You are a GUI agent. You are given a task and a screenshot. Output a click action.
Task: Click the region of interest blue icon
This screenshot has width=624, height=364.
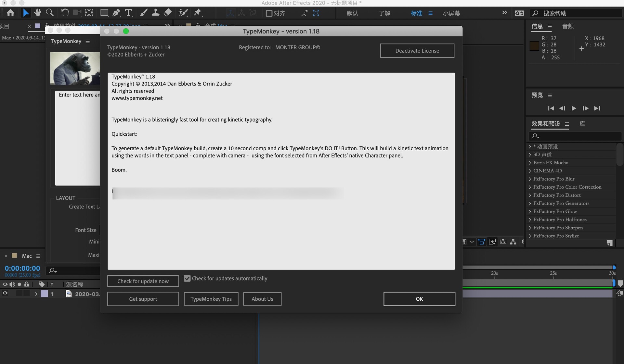click(482, 242)
